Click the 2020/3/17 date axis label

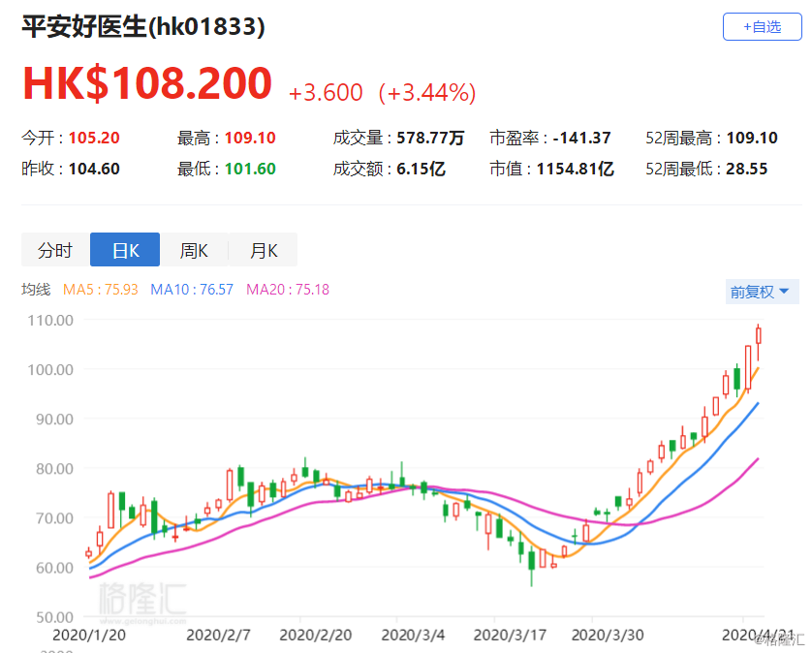(510, 635)
